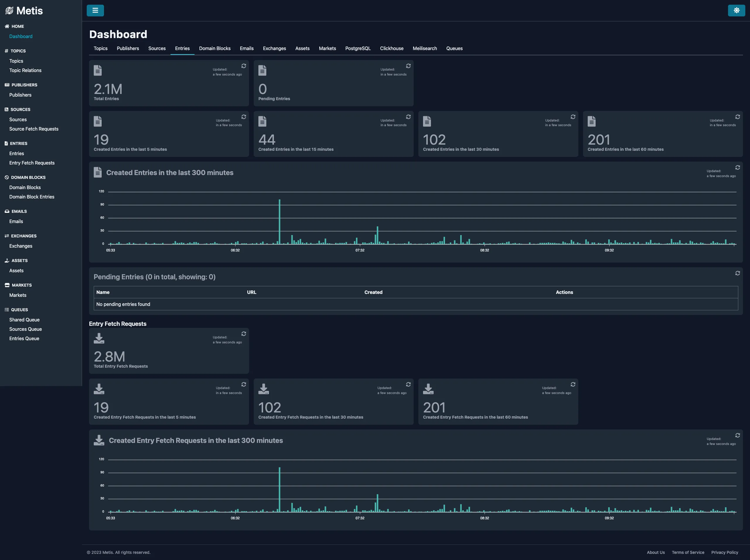The image size is (750, 560).
Task: Switch to the Publishers tab
Action: pos(128,48)
